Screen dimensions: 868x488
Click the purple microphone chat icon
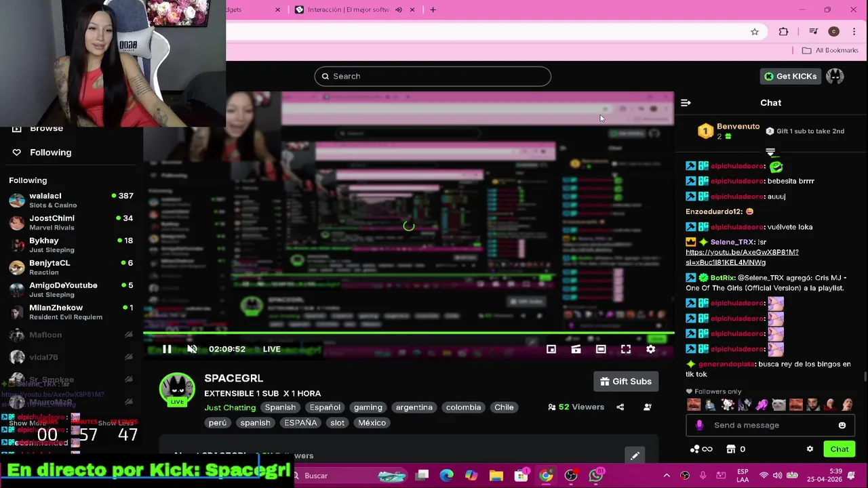coord(700,426)
